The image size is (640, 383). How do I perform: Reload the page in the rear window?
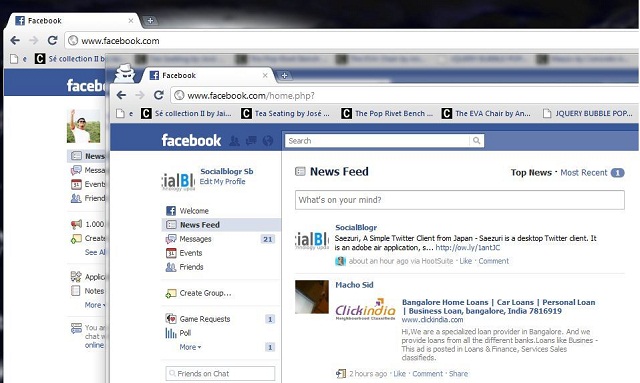[x=52, y=40]
